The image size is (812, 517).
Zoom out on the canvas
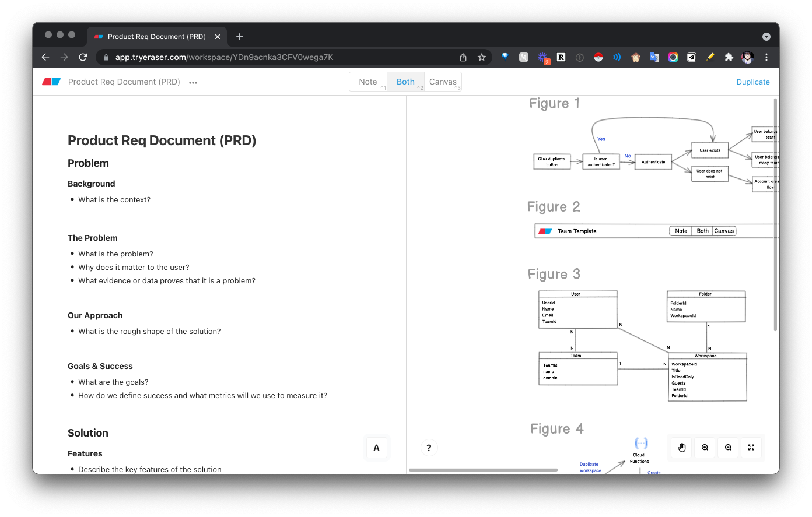pyautogui.click(x=728, y=448)
